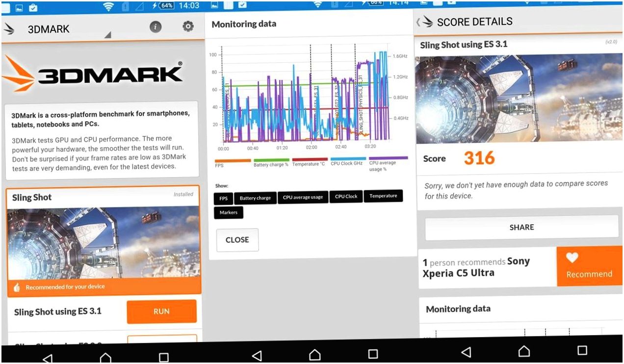Click the v2.0 version label
This screenshot has width=624, height=364.
pyautogui.click(x=611, y=42)
